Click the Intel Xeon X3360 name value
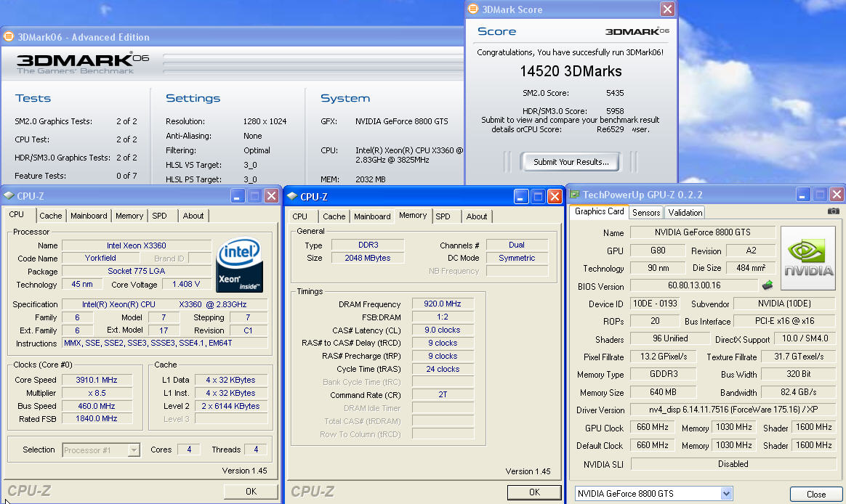Screen dimensions: 846x504 pos(137,245)
